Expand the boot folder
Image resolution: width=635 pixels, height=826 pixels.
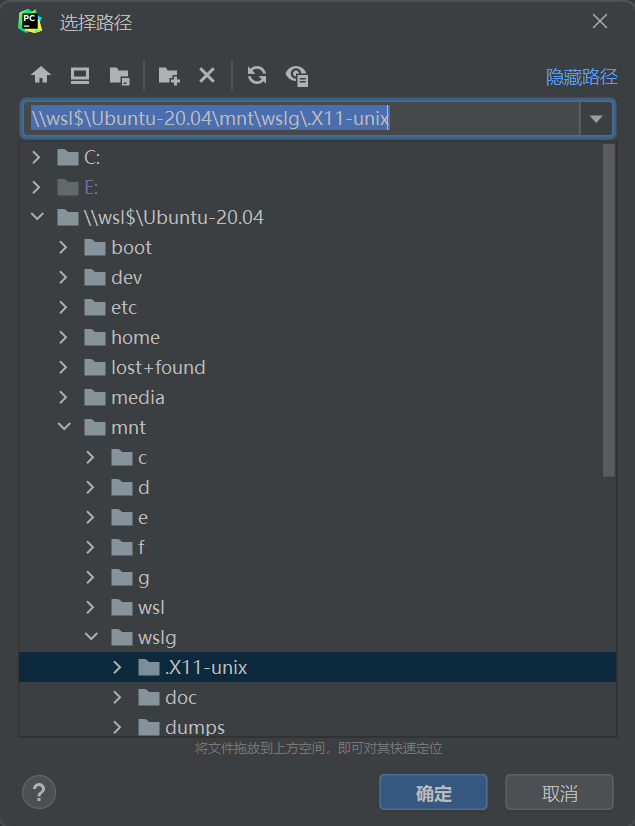point(63,247)
